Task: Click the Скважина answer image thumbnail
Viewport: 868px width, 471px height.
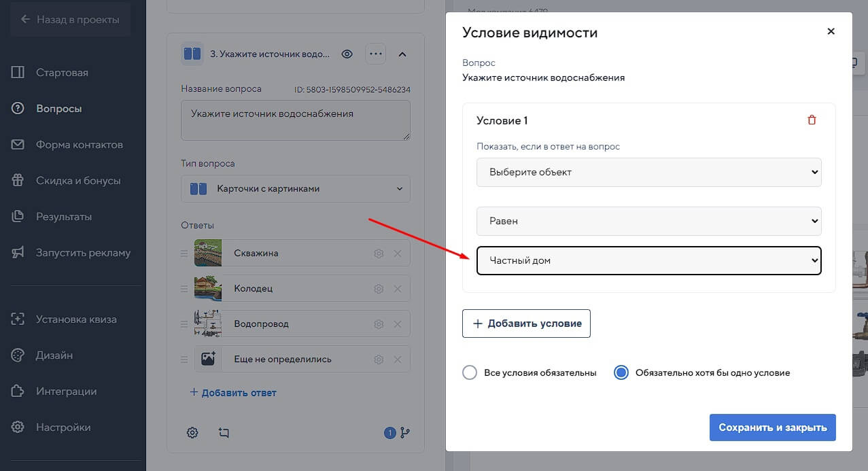Action: [208, 252]
